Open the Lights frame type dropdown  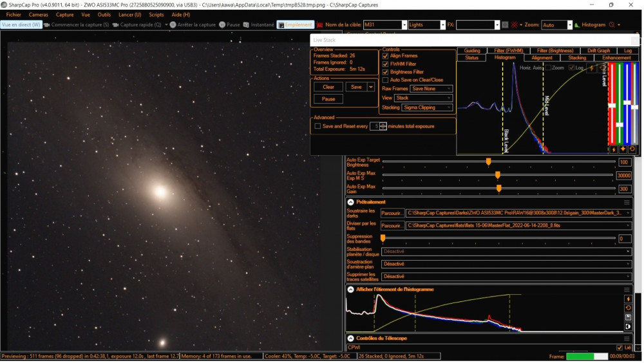442,24
